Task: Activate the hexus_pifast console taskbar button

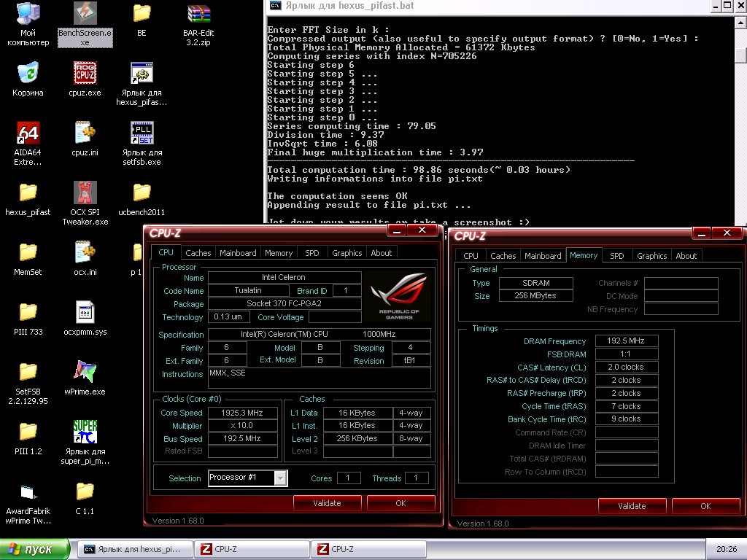Action: (x=135, y=549)
